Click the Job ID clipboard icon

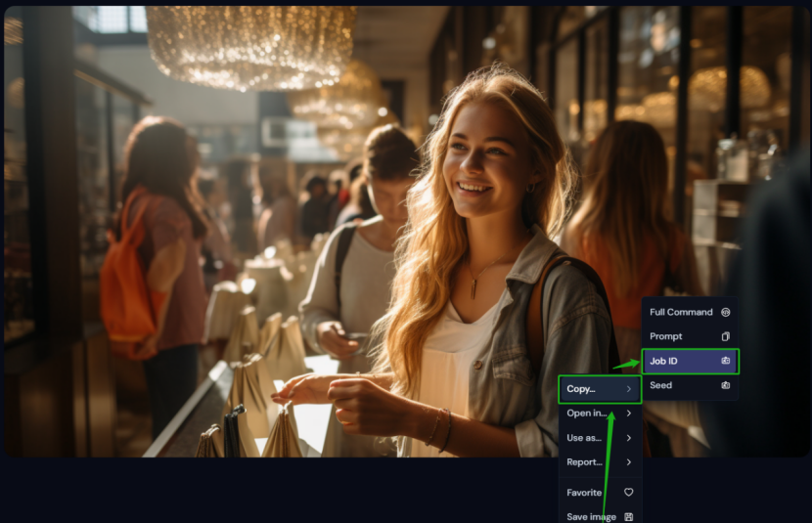point(726,361)
